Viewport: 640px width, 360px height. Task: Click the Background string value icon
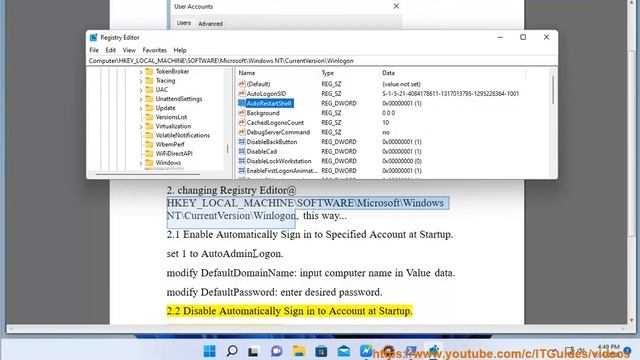[x=242, y=113]
